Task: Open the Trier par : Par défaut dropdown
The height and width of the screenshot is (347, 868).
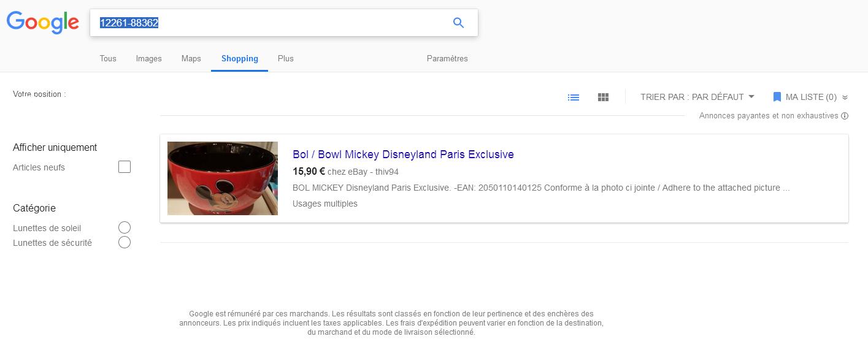Action: click(697, 97)
